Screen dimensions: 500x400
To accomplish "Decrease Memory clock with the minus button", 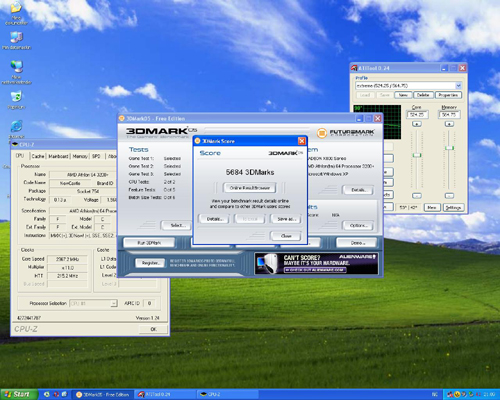I will [449, 196].
